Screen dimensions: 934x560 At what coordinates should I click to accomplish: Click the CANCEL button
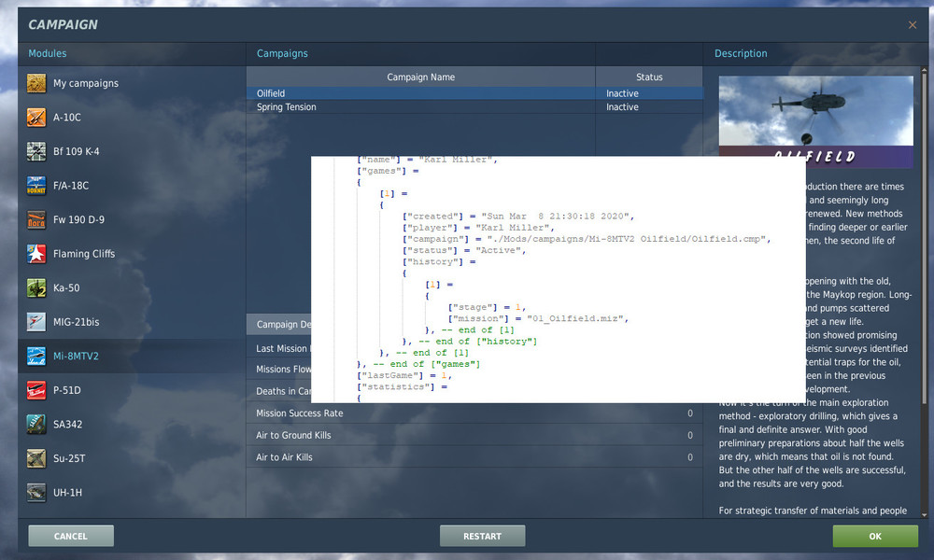tap(71, 536)
